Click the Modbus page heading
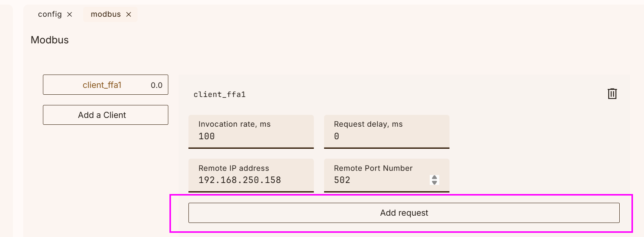 (50, 40)
